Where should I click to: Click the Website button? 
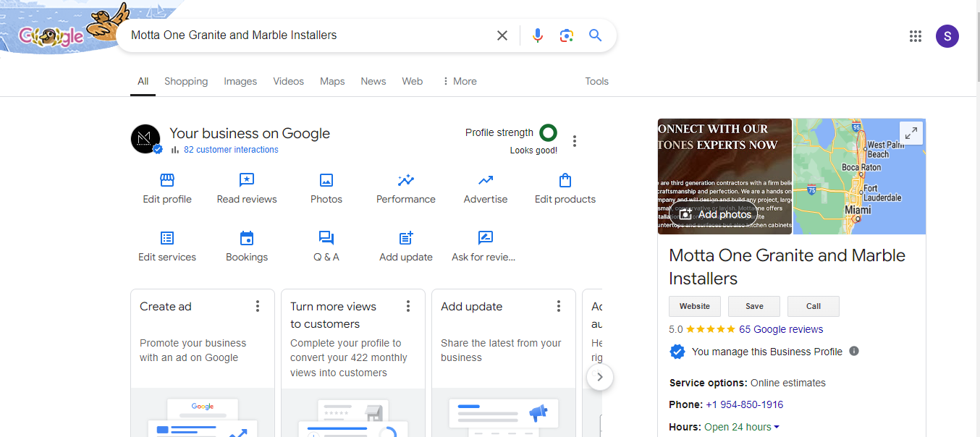point(695,306)
